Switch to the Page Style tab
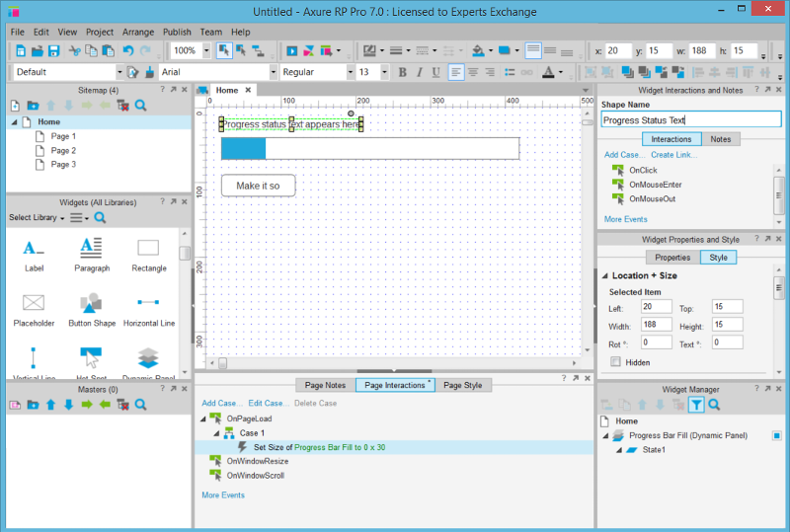This screenshot has width=790, height=532. click(x=462, y=385)
